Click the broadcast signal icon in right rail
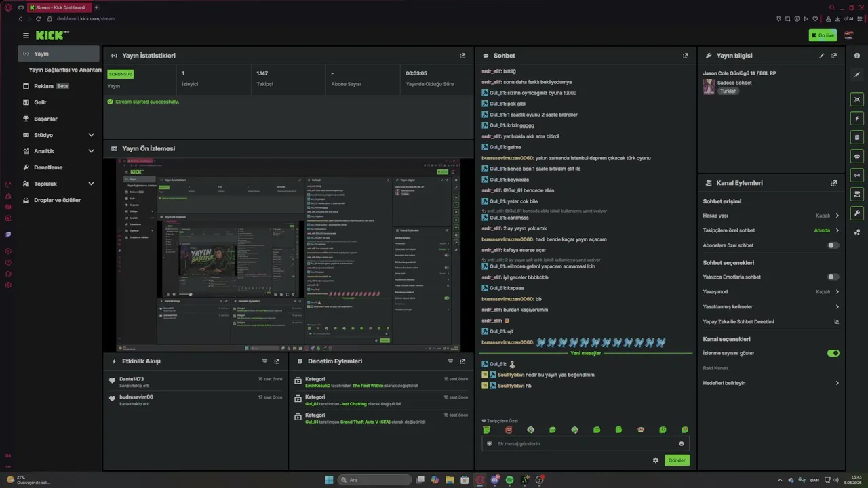Viewport: 868px width, 488px height. click(857, 175)
